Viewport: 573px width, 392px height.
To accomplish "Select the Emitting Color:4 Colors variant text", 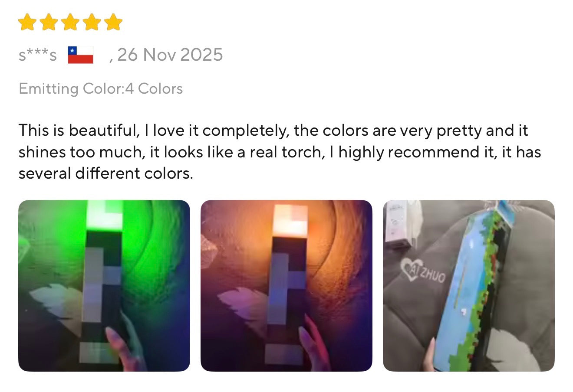I will (x=101, y=88).
